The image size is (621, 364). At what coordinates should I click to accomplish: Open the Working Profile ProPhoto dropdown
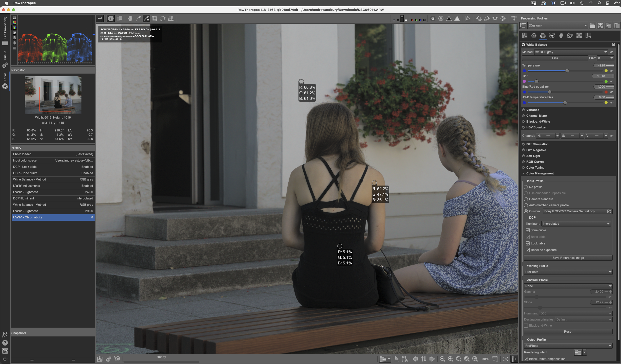[x=568, y=272]
